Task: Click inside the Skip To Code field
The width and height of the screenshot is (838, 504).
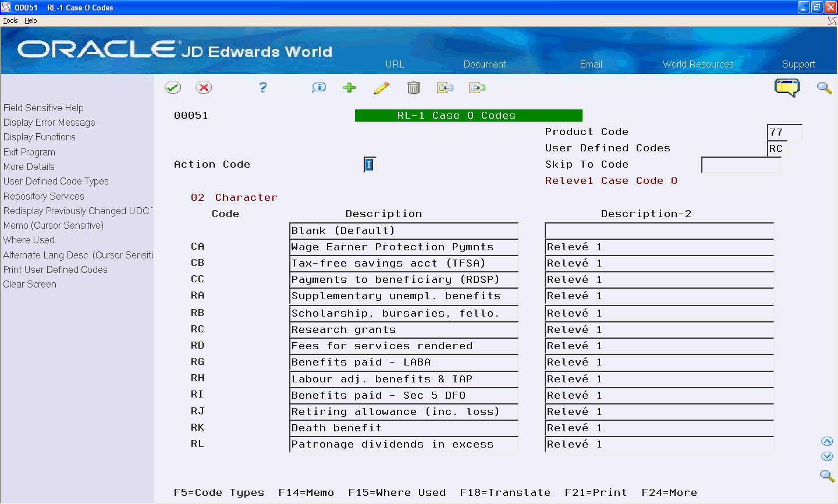Action: 741,165
